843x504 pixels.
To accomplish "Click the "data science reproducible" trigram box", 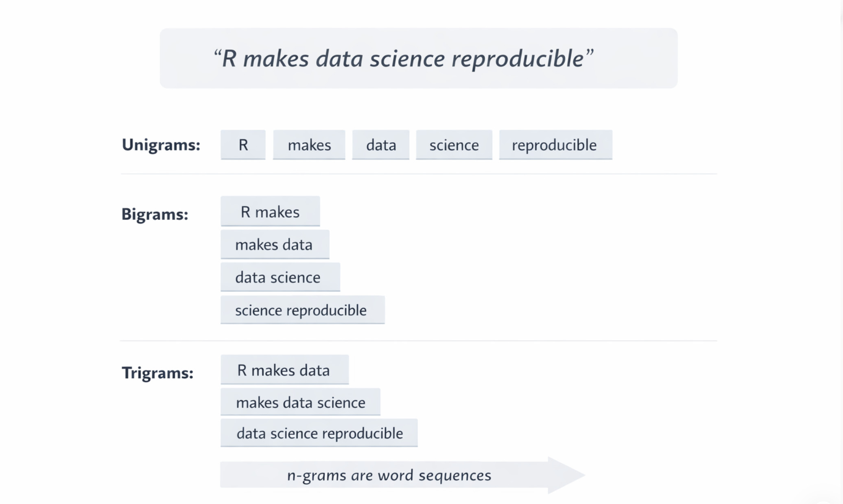I will click(319, 433).
